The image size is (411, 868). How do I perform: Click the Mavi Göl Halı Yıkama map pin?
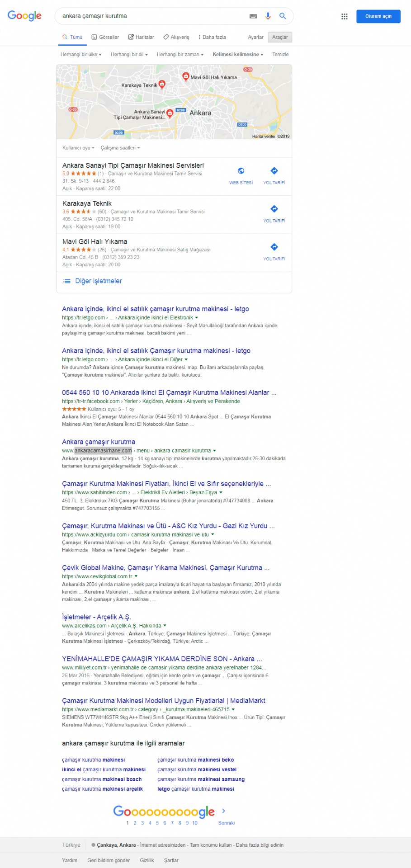185,76
